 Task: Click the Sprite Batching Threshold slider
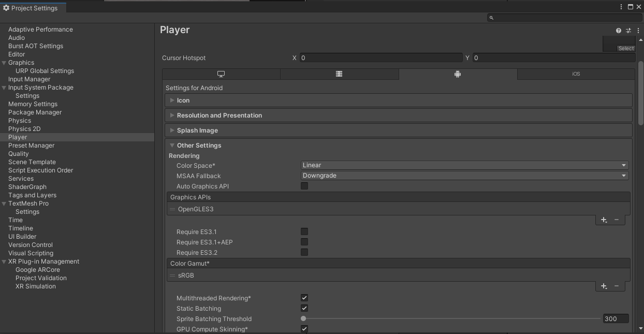[303, 318]
